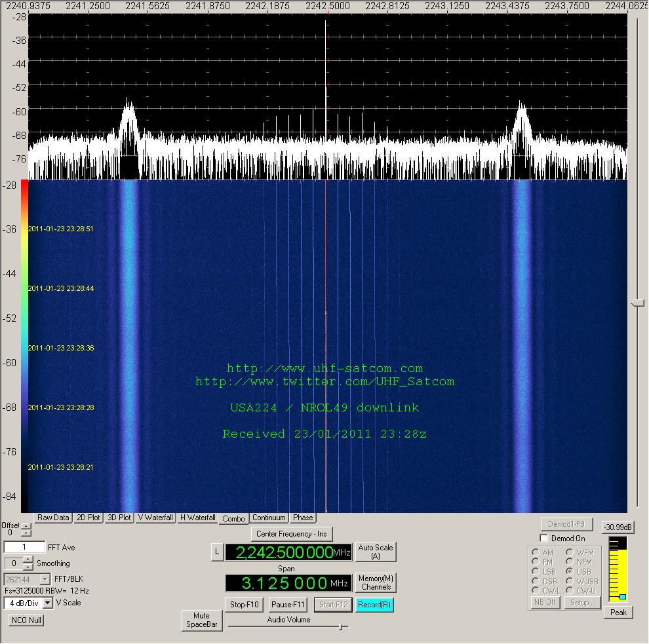Image resolution: width=649 pixels, height=644 pixels.
Task: Click the NCO Null button
Action: tap(27, 620)
